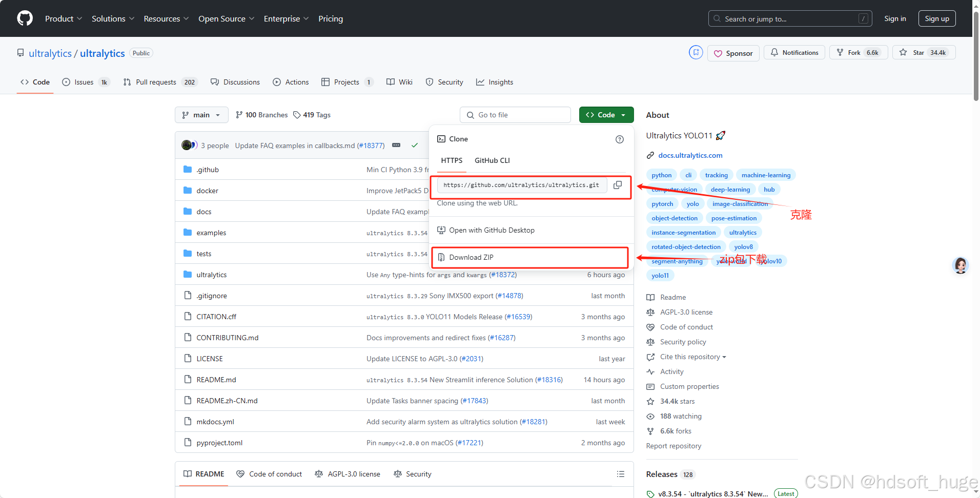Open the examples folder
The width and height of the screenshot is (980, 498).
tap(211, 233)
